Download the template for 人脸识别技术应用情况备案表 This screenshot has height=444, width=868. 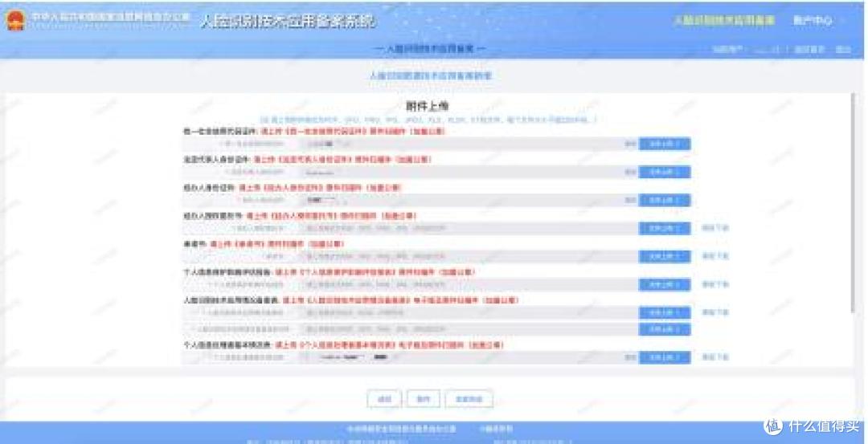(x=714, y=312)
